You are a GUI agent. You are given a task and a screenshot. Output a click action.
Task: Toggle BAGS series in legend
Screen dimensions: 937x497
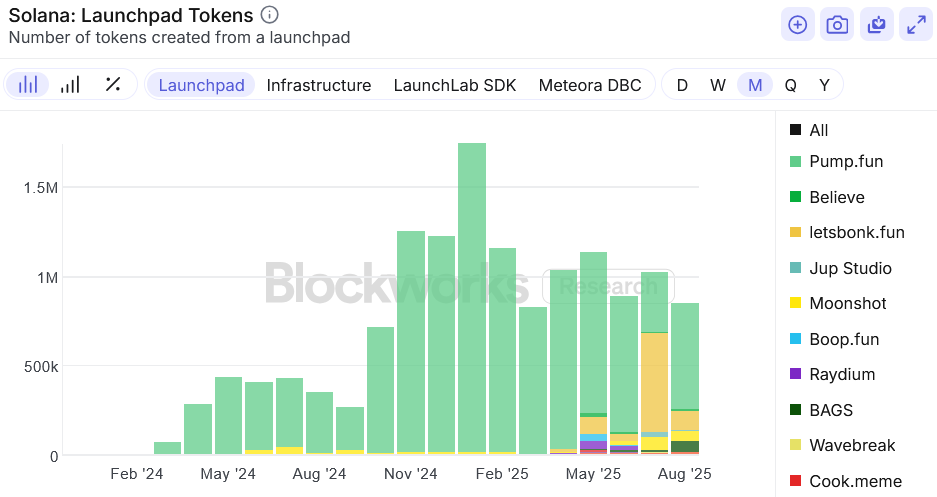click(821, 410)
